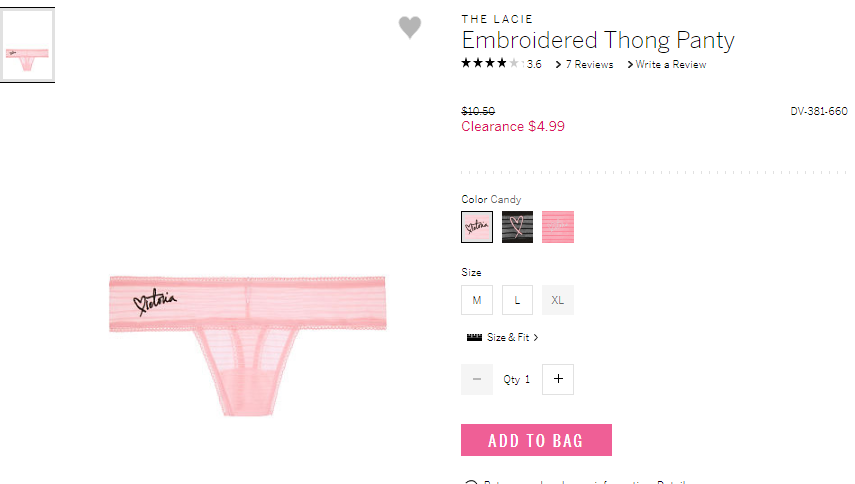Open the 7 Reviews link

(x=589, y=65)
